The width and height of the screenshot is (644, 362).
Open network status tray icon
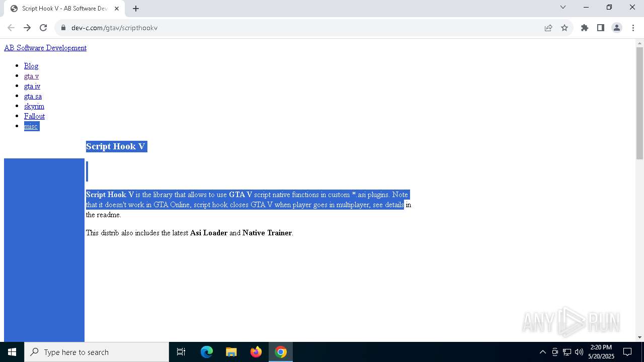coord(567,352)
